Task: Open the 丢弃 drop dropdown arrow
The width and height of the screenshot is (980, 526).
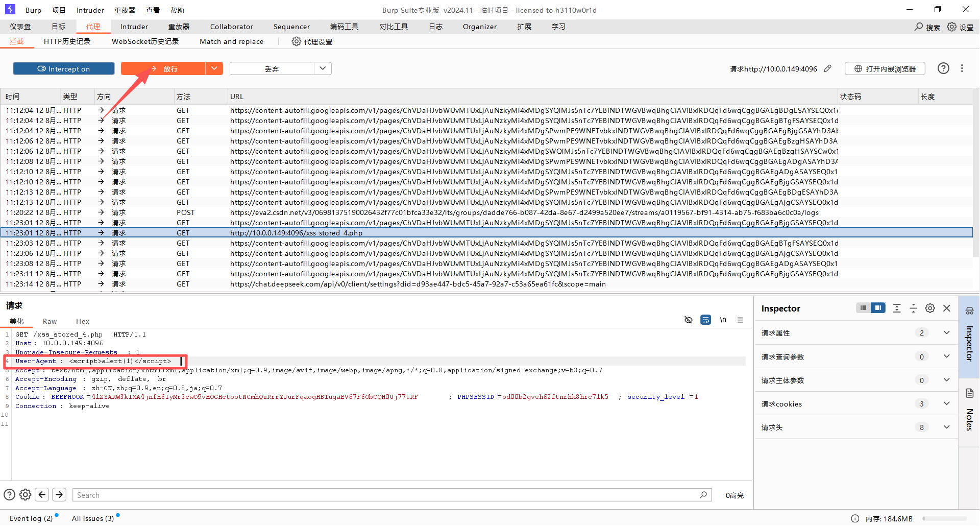Action: click(323, 68)
